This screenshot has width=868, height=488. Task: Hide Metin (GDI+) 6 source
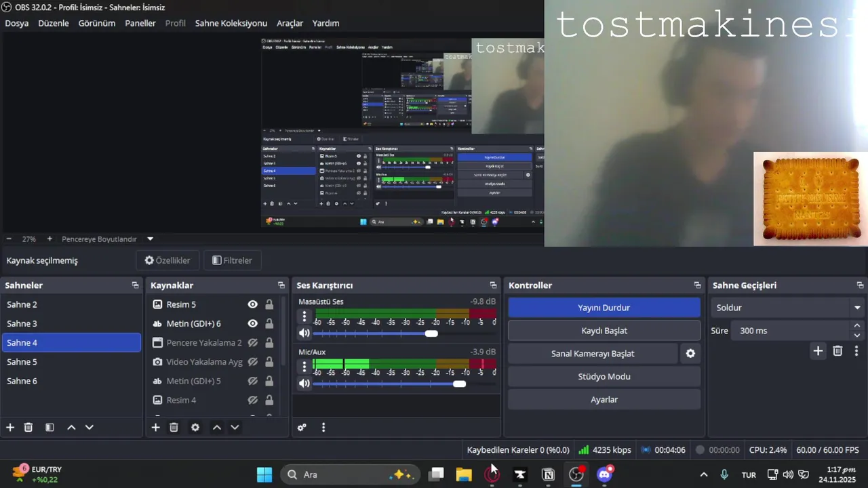253,324
